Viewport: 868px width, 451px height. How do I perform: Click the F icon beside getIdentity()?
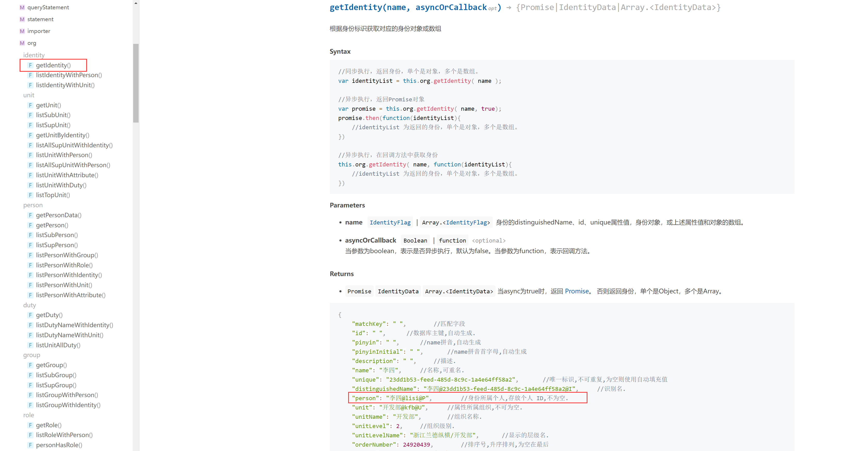30,65
